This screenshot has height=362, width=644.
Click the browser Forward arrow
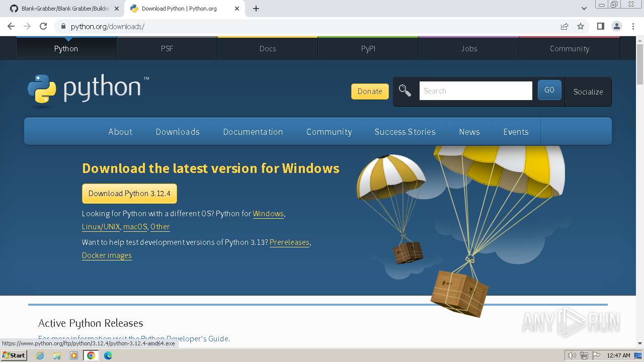click(x=27, y=26)
